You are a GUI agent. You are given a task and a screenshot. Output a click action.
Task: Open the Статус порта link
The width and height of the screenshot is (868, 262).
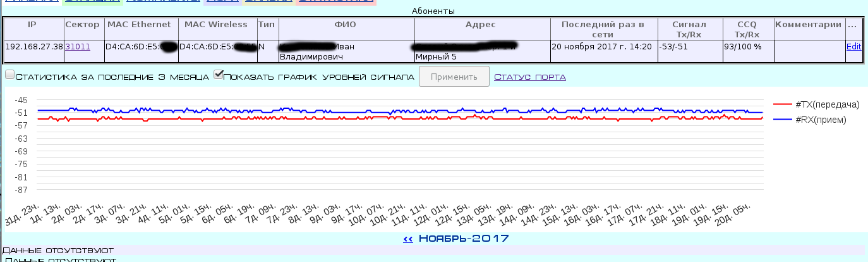point(530,77)
